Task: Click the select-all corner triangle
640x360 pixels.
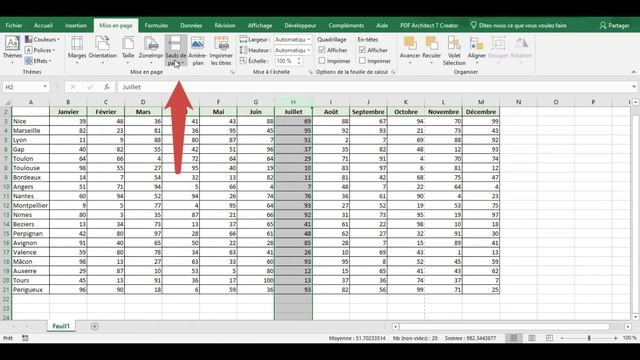Action: (7, 102)
